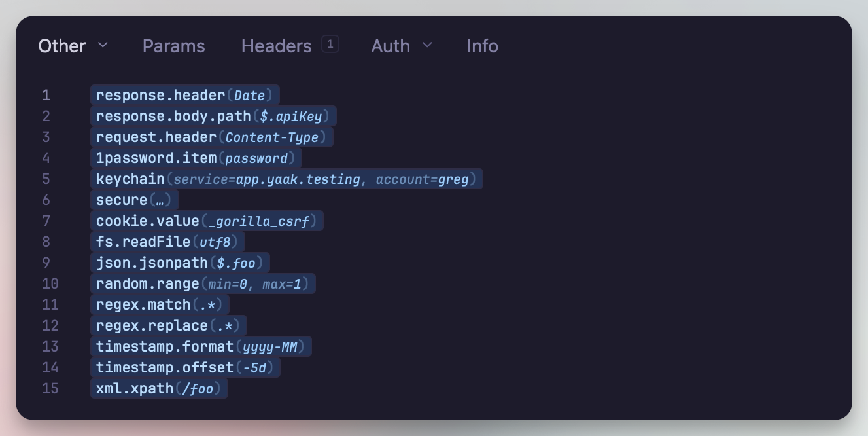This screenshot has height=436, width=868.
Task: Click the Headers count badge
Action: click(x=330, y=44)
